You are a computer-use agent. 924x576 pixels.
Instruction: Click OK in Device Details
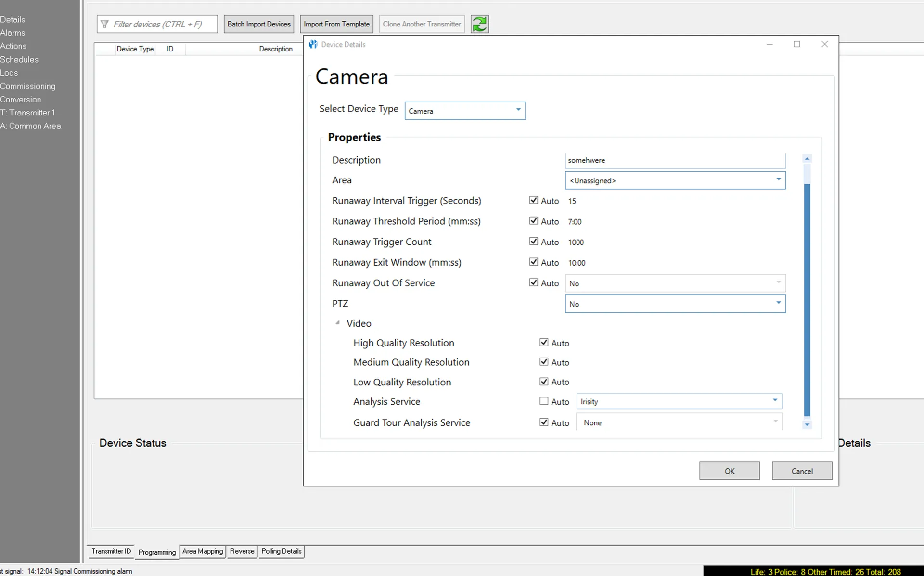[x=730, y=471]
